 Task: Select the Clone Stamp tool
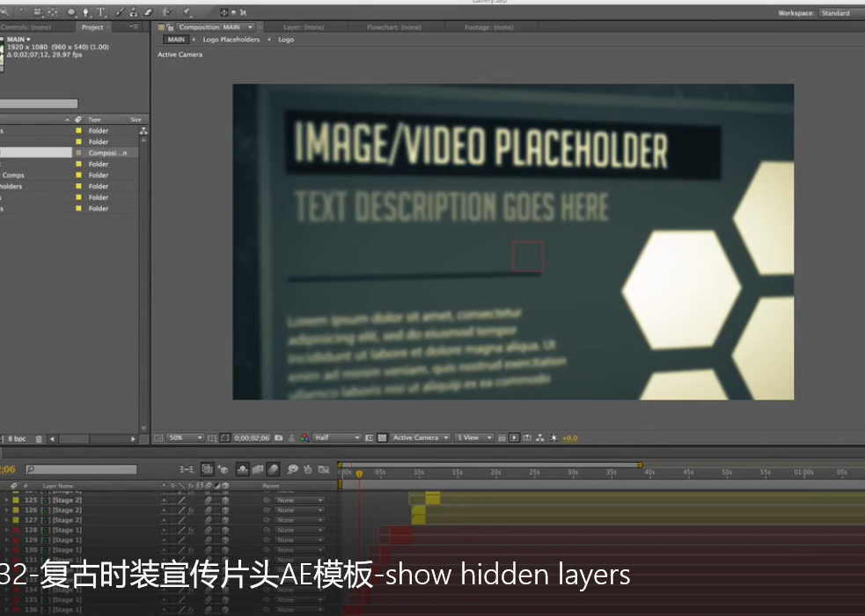pos(133,12)
